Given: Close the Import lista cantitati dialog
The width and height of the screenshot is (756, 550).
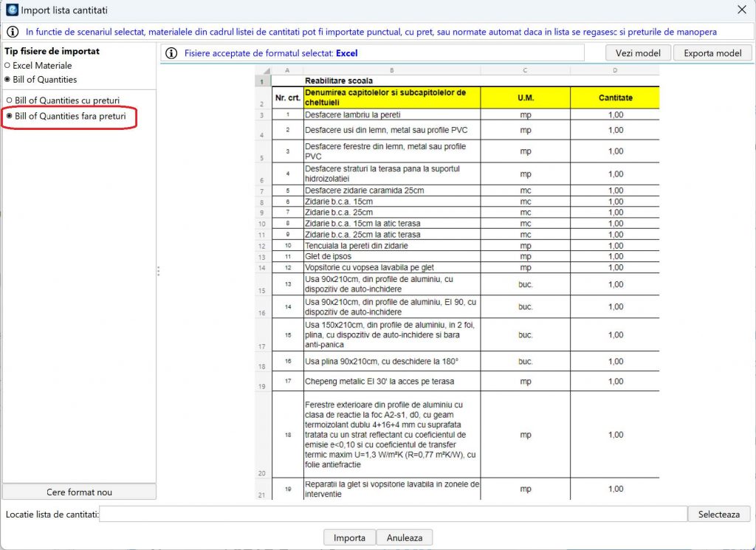Looking at the screenshot, I should pos(742,10).
